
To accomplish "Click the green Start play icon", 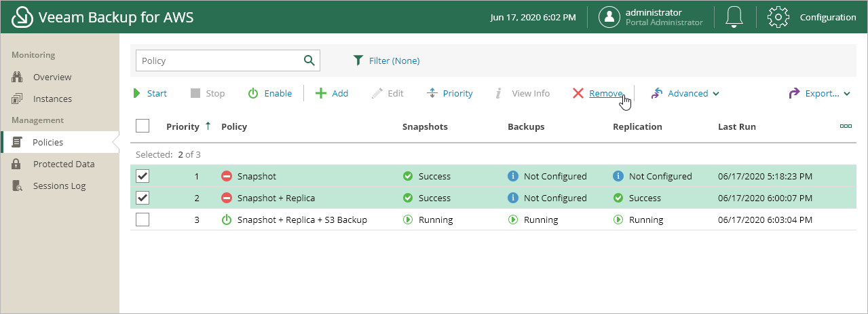I will tap(137, 93).
